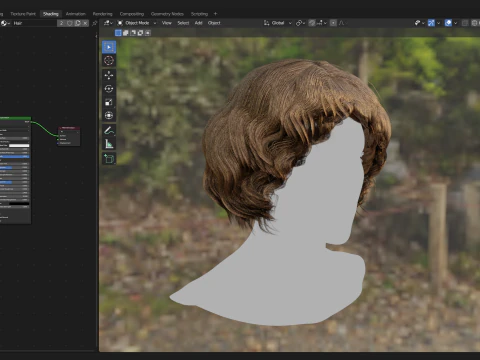Click the black color swatch in shader node
Screen dimensions: 480x360
click(19, 203)
